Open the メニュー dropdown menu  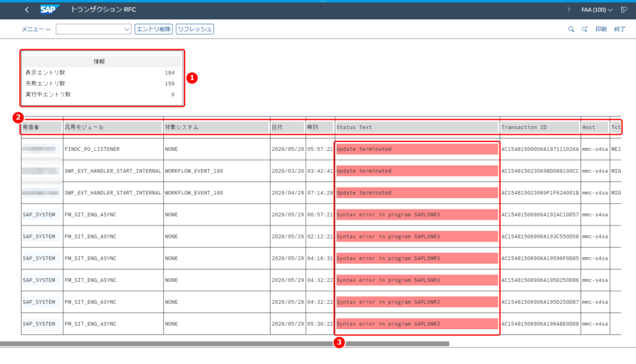[35, 29]
